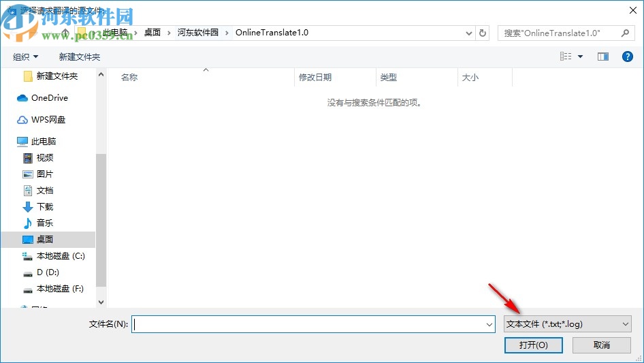Toggle the preview pane icon
The width and height of the screenshot is (644, 363).
(603, 57)
